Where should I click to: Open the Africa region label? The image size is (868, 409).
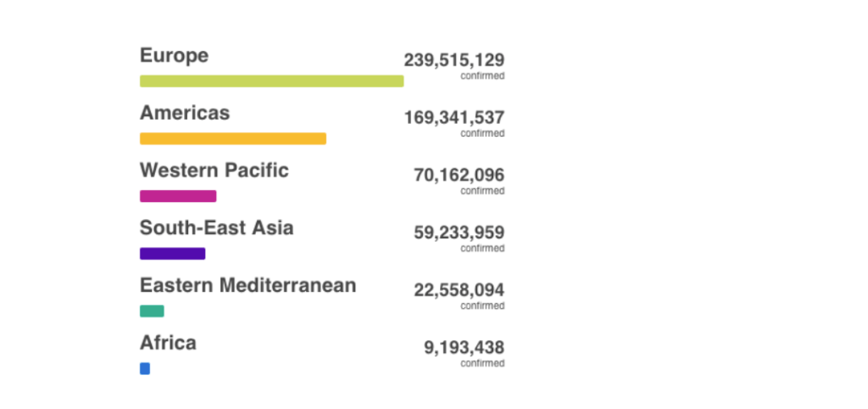coord(168,343)
